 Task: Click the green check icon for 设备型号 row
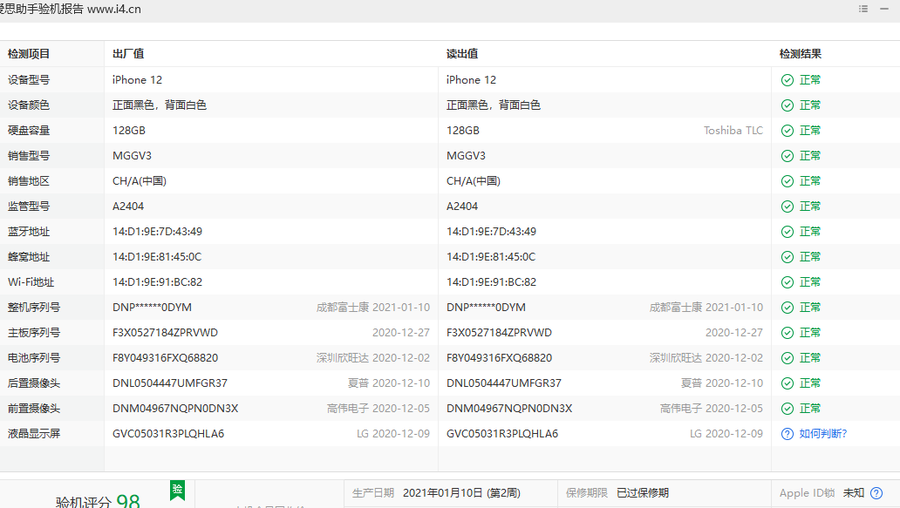click(x=788, y=80)
